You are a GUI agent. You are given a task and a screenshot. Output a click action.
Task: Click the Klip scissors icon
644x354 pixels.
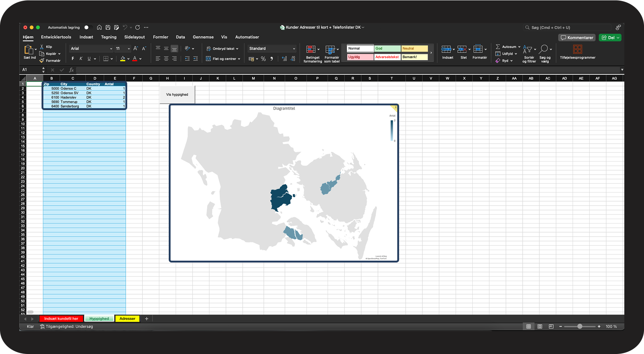click(x=42, y=47)
